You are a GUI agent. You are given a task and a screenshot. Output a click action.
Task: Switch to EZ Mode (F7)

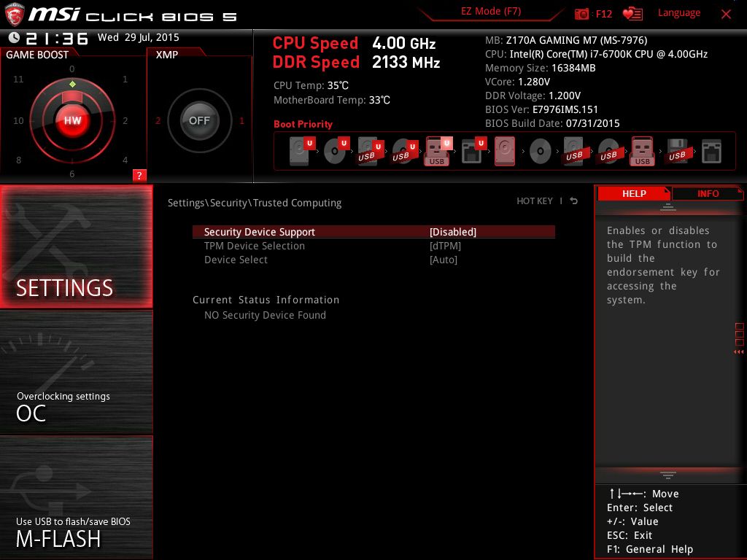tap(491, 12)
